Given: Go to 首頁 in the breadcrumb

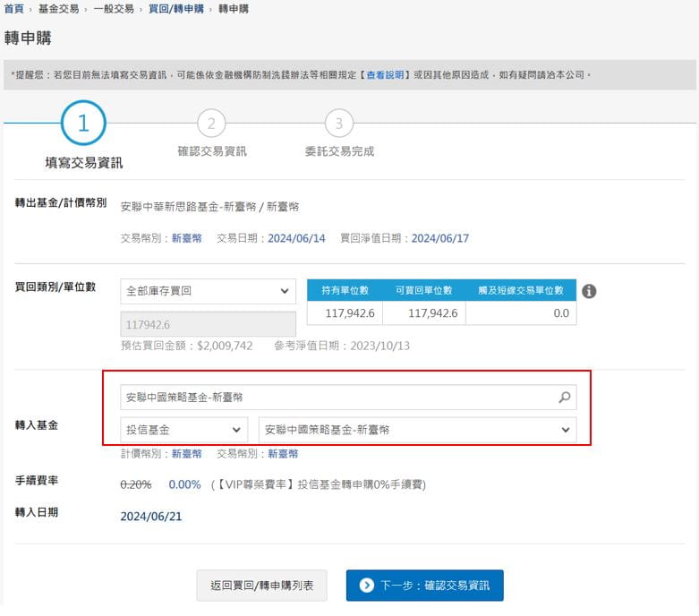Looking at the screenshot, I should pos(13,9).
